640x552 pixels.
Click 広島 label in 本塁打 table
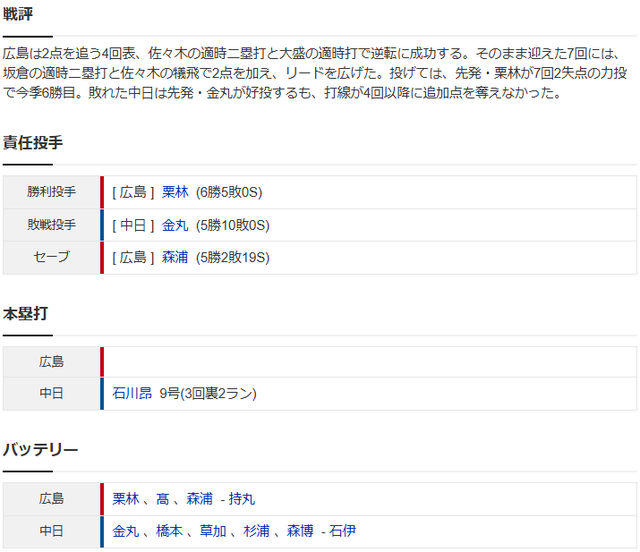click(51, 362)
